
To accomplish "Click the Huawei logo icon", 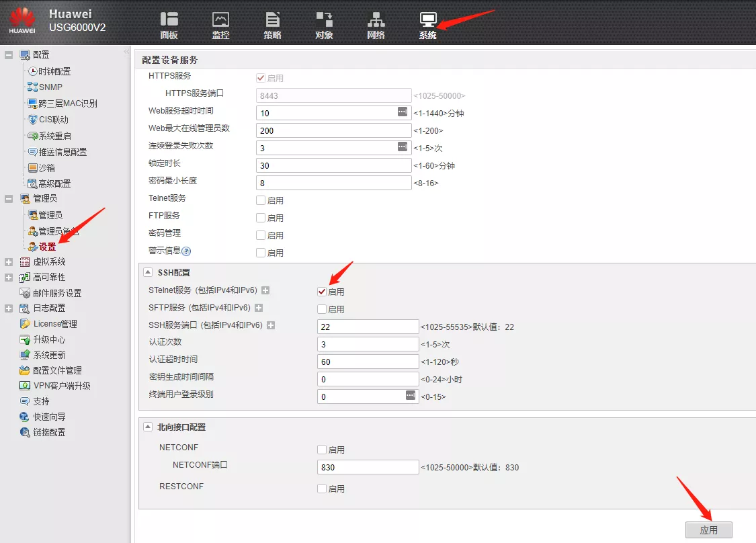I will pos(22,20).
